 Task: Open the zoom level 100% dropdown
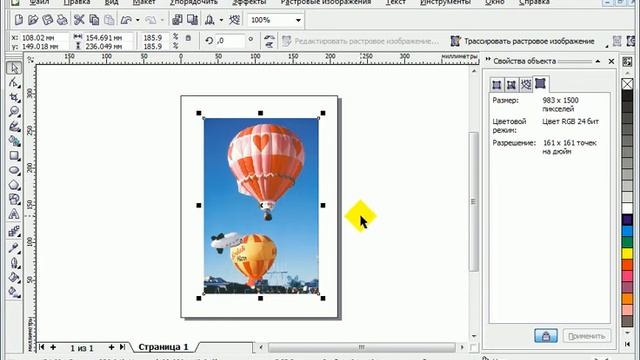coord(298,20)
